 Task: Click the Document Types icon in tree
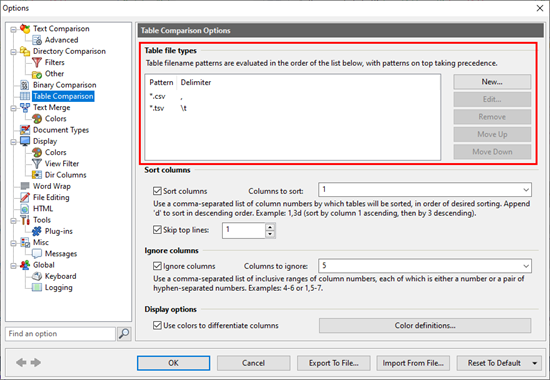tap(25, 130)
